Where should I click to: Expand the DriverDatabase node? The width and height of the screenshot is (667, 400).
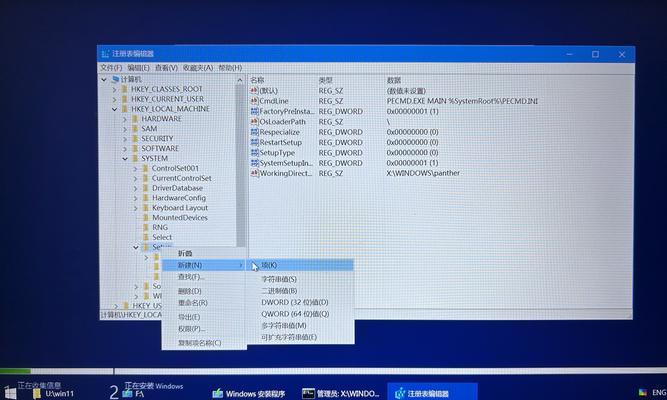(x=135, y=188)
